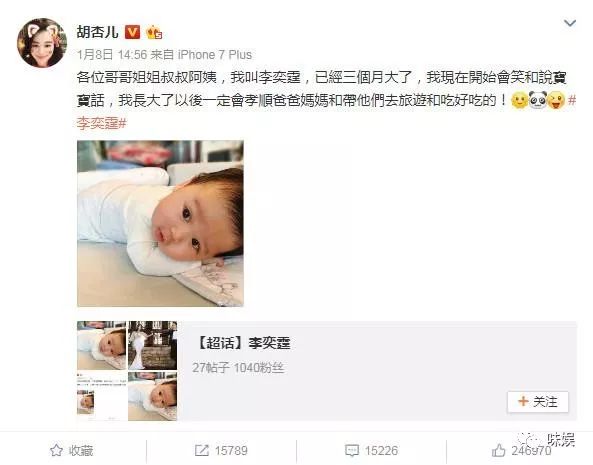The width and height of the screenshot is (593, 465).
Task: Open the post options chevron menu
Action: (x=570, y=23)
